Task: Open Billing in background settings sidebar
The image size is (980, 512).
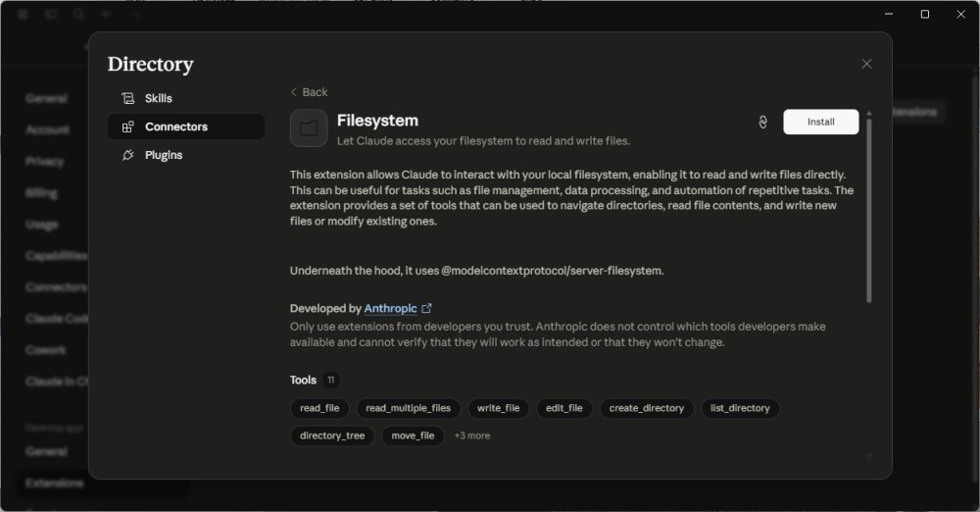Action: coord(41,193)
